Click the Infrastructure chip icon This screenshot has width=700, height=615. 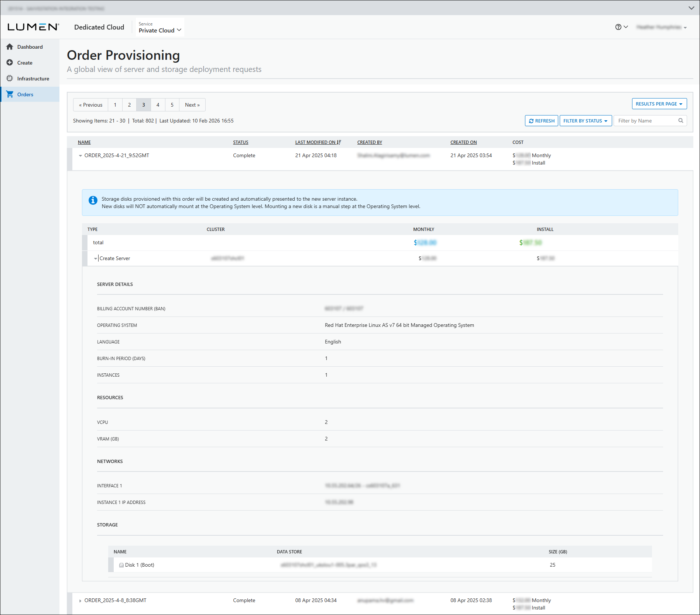10,79
